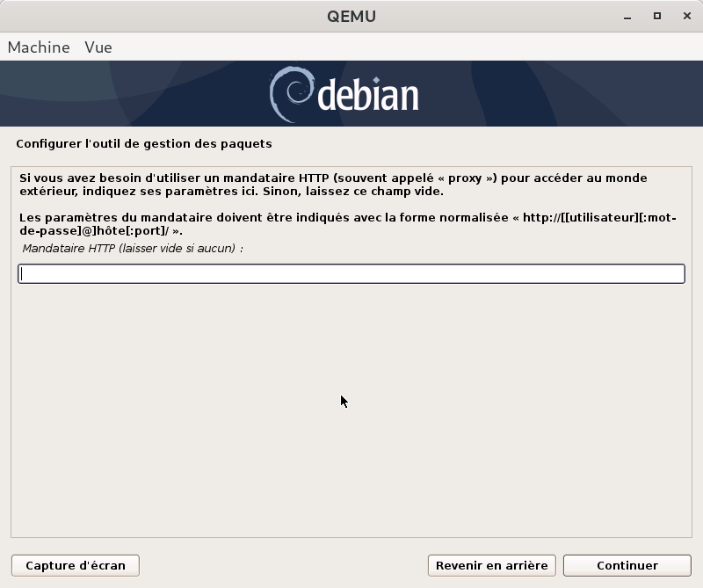Close the QEMU window
This screenshot has height=588, width=703.
coord(684,16)
